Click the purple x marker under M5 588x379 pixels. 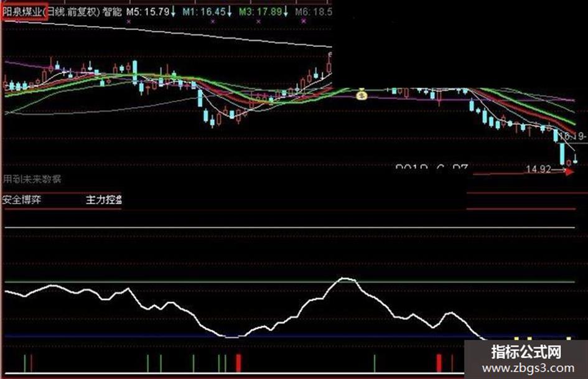pyautogui.click(x=129, y=22)
